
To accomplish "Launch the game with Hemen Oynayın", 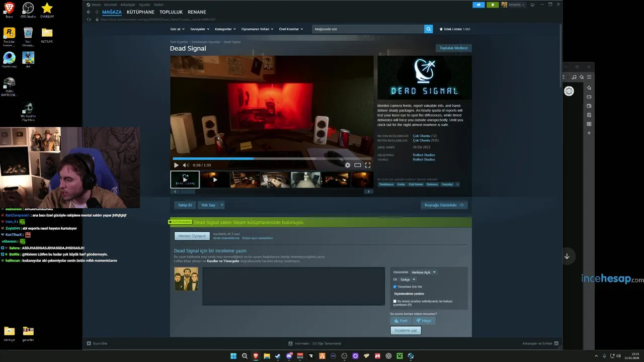I will [192, 236].
